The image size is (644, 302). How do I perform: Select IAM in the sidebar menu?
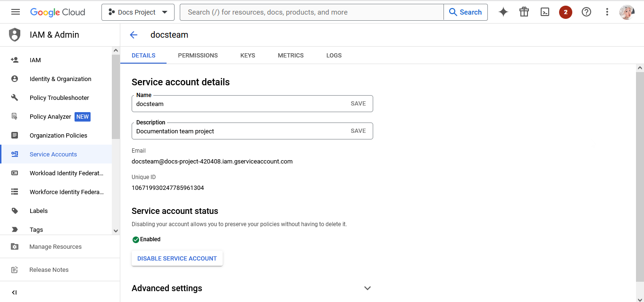[56, 60]
